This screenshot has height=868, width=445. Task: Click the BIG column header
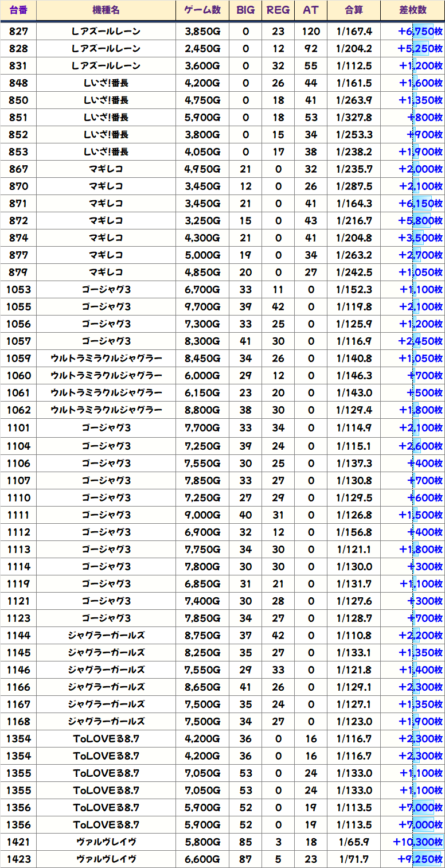coord(245,10)
